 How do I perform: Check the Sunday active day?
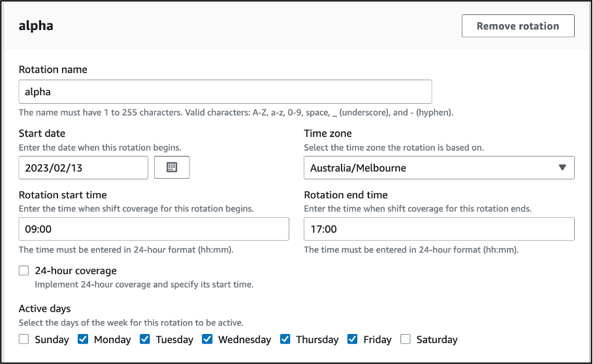click(x=24, y=339)
